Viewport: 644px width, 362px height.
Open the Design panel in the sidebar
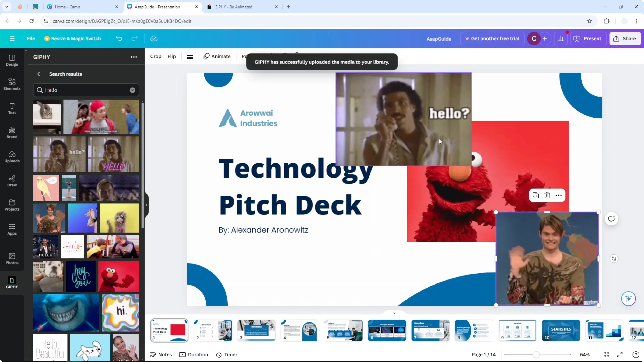click(x=12, y=61)
